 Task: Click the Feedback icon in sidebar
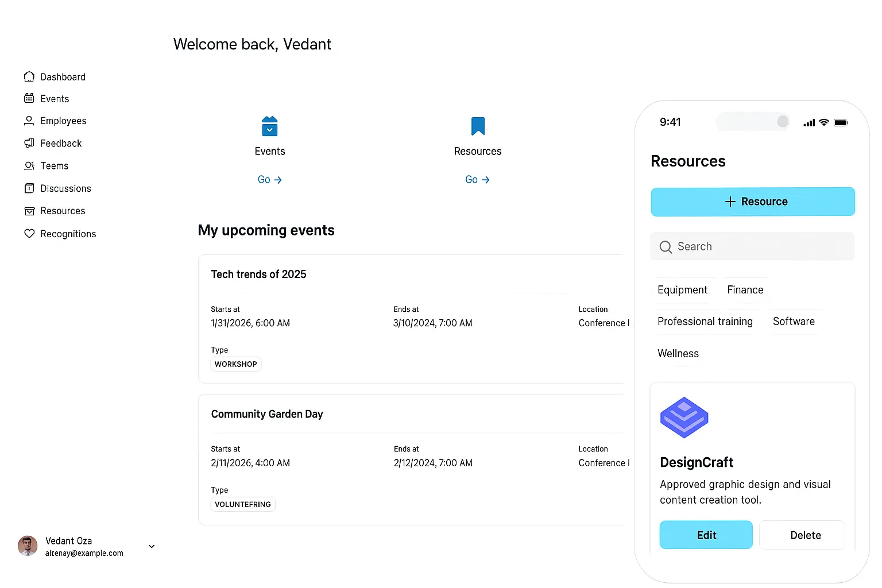tap(29, 143)
